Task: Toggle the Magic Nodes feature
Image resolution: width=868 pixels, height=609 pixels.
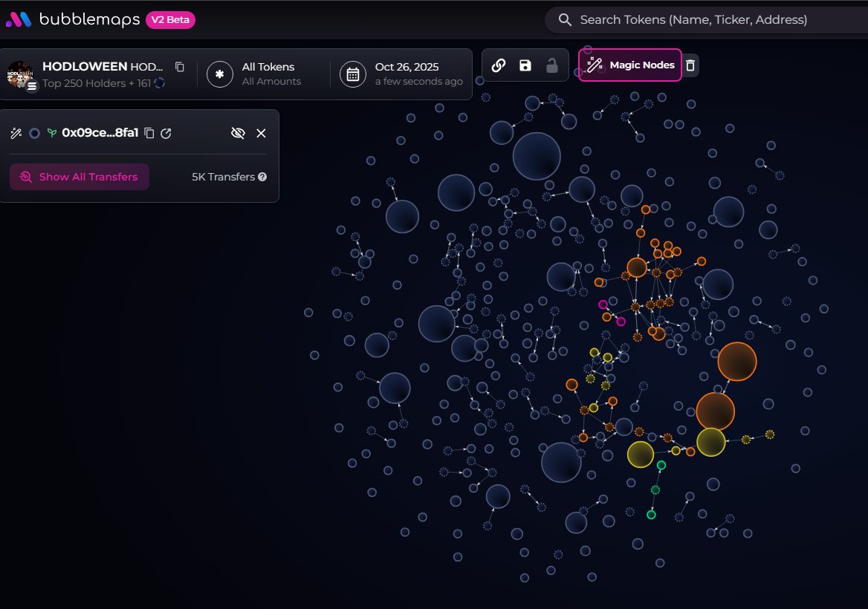Action: click(630, 65)
